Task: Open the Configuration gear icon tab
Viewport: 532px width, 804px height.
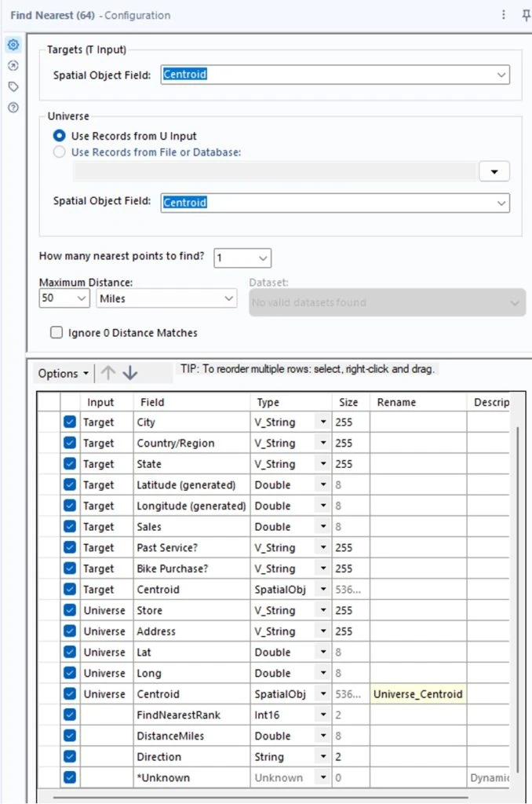Action: pos(13,45)
